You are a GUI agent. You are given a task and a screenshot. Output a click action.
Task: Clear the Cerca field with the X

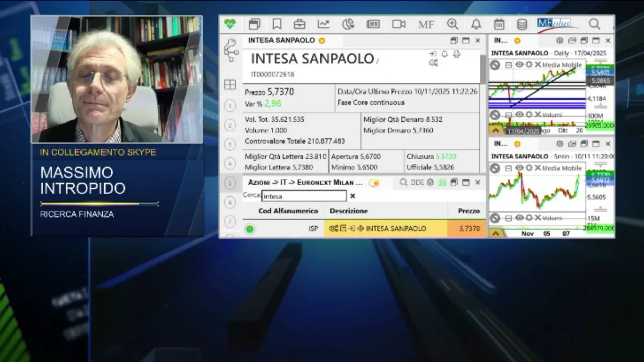coord(353,196)
